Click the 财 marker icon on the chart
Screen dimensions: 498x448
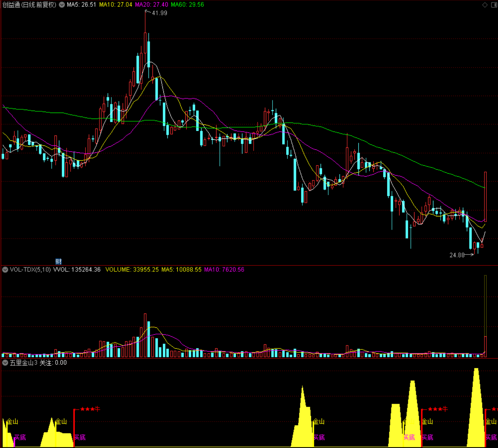[x=58, y=261]
